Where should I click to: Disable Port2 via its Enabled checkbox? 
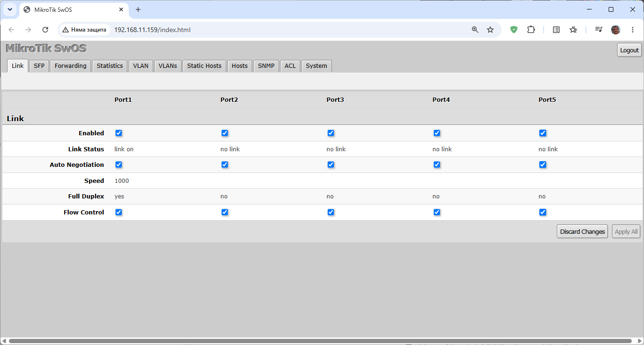(225, 133)
